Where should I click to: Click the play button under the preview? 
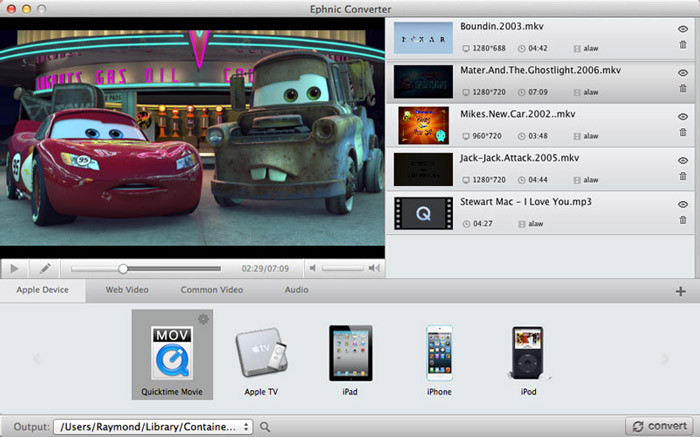tap(14, 268)
